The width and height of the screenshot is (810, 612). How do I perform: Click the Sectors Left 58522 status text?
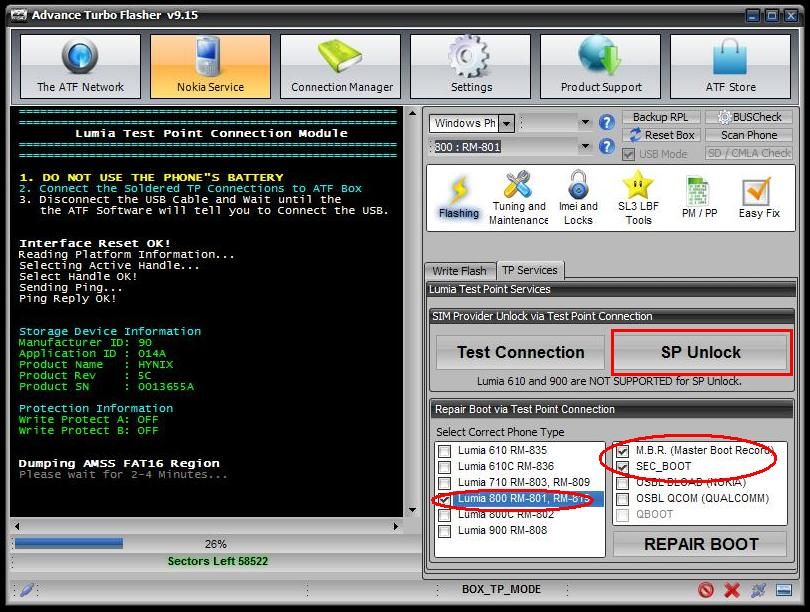217,561
